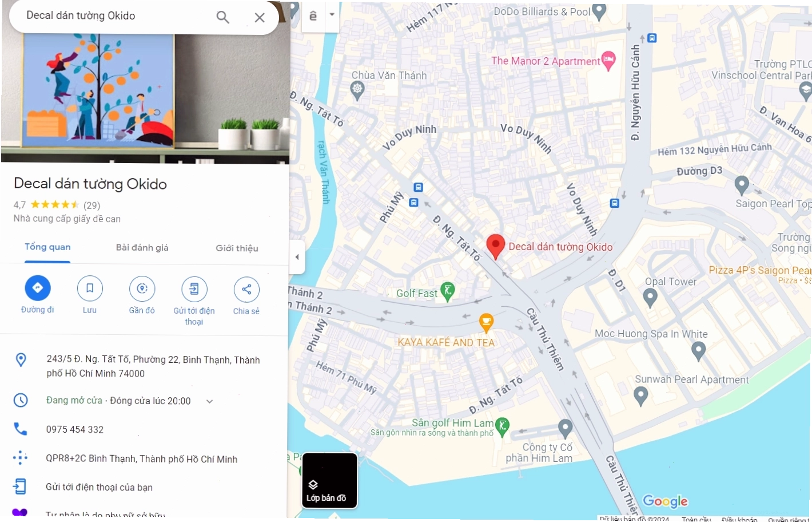Search nearby with the Gần đó icon
This screenshot has height=522, width=812.
[142, 288]
